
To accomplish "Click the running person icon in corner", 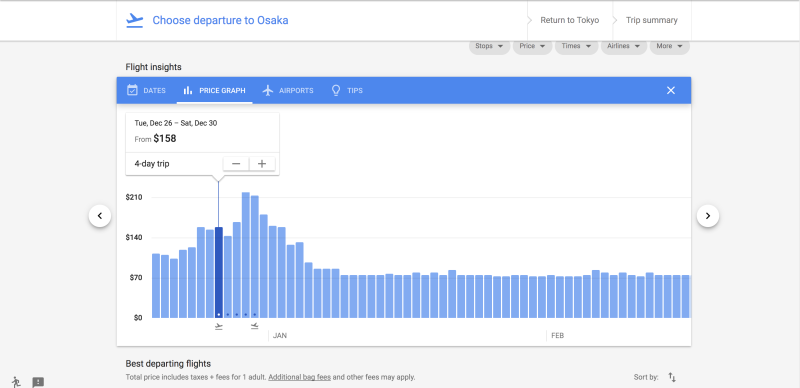I will pyautogui.click(x=16, y=382).
